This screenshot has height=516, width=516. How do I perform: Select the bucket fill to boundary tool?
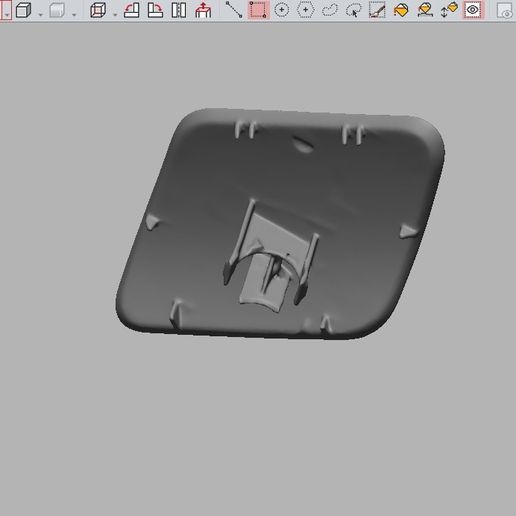point(425,10)
